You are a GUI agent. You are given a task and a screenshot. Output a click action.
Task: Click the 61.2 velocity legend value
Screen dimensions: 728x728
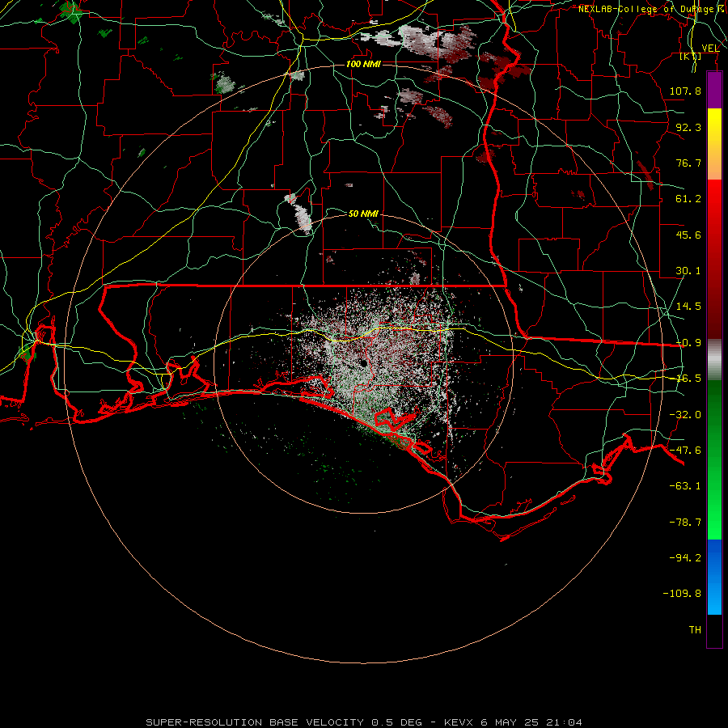[x=688, y=199]
